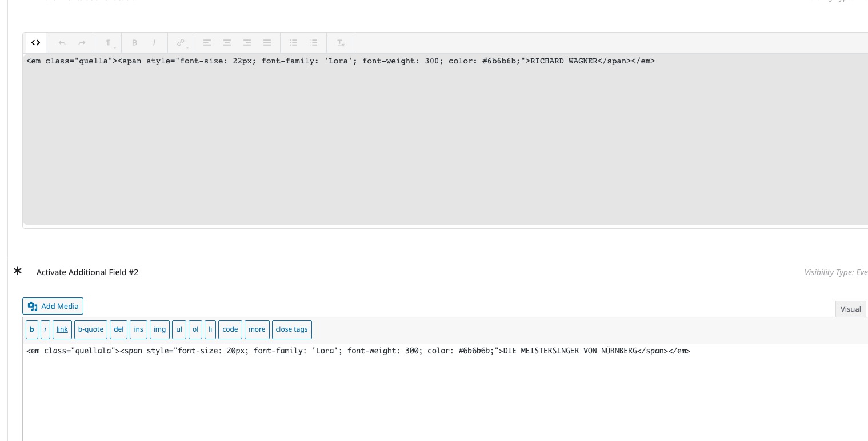Click the ins quicktag button
868x441 pixels.
(138, 329)
